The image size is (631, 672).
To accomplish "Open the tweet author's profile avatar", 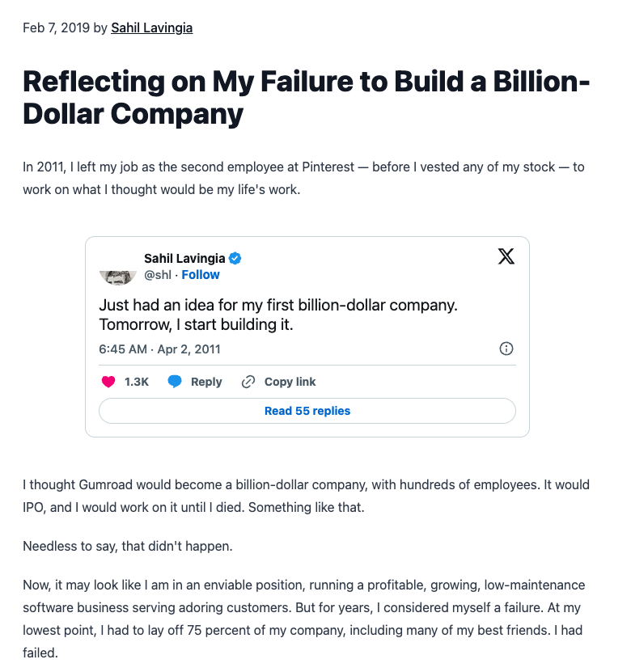I will click(x=118, y=275).
